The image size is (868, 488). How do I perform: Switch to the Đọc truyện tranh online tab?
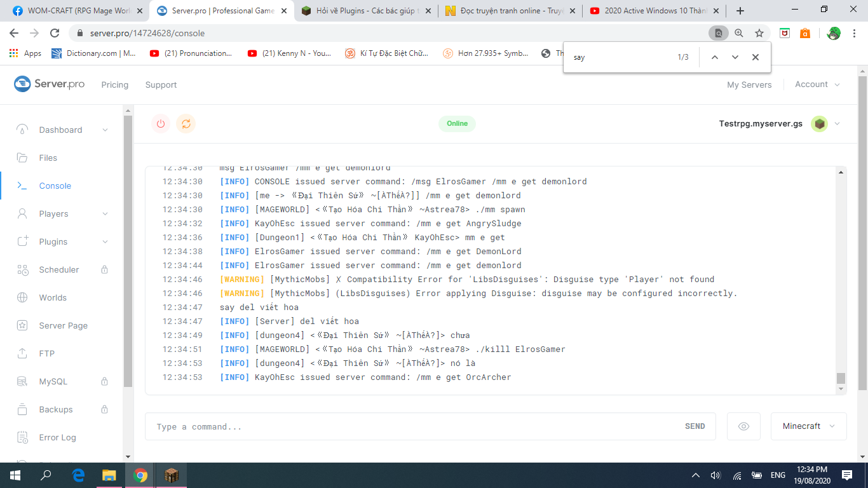point(510,11)
